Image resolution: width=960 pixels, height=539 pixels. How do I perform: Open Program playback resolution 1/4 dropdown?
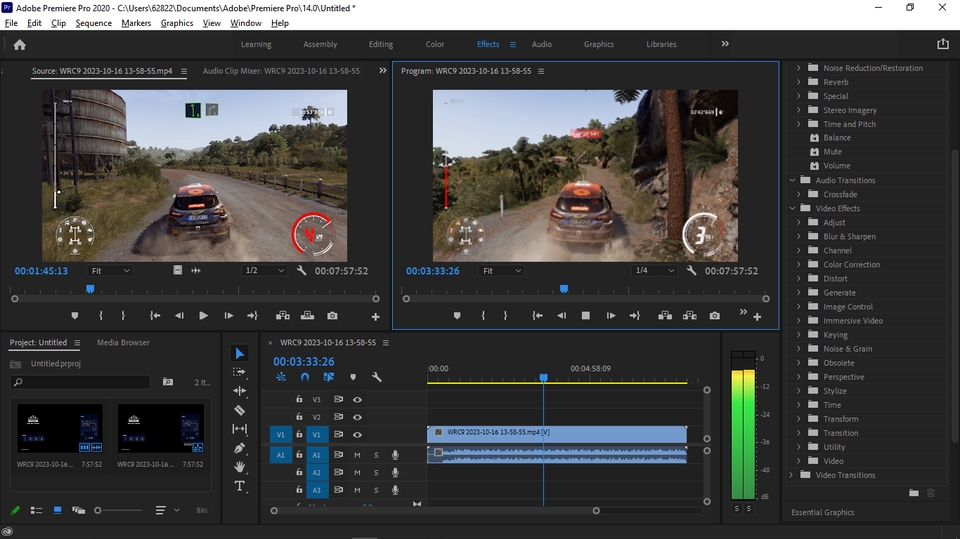(x=654, y=270)
